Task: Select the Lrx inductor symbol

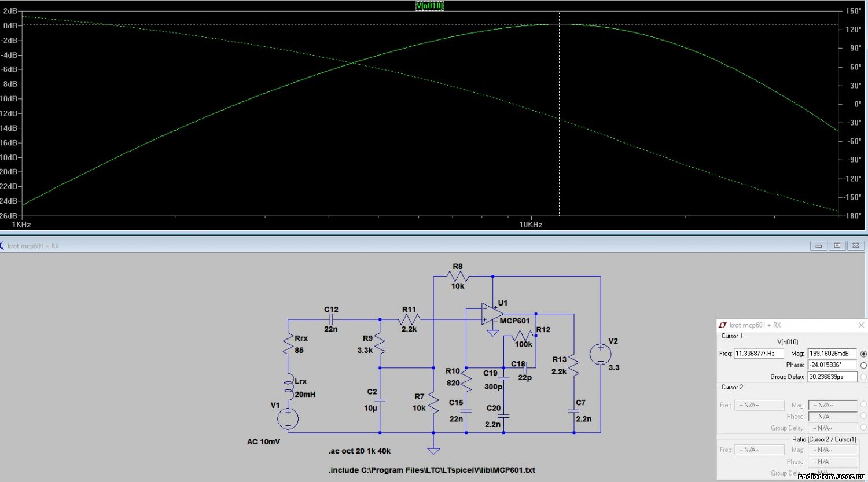Action: point(288,385)
